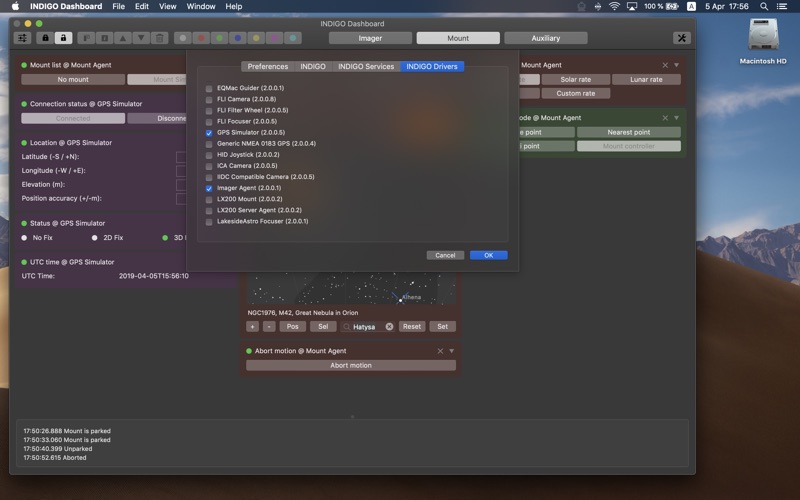Open the wrench and screwdriver tools icon
The height and width of the screenshot is (500, 800).
click(682, 38)
